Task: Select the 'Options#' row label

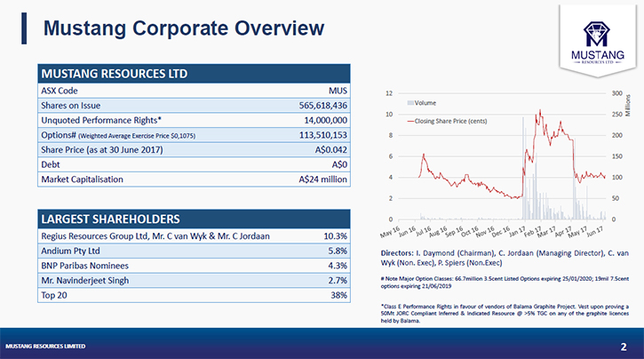Action: tap(59, 135)
